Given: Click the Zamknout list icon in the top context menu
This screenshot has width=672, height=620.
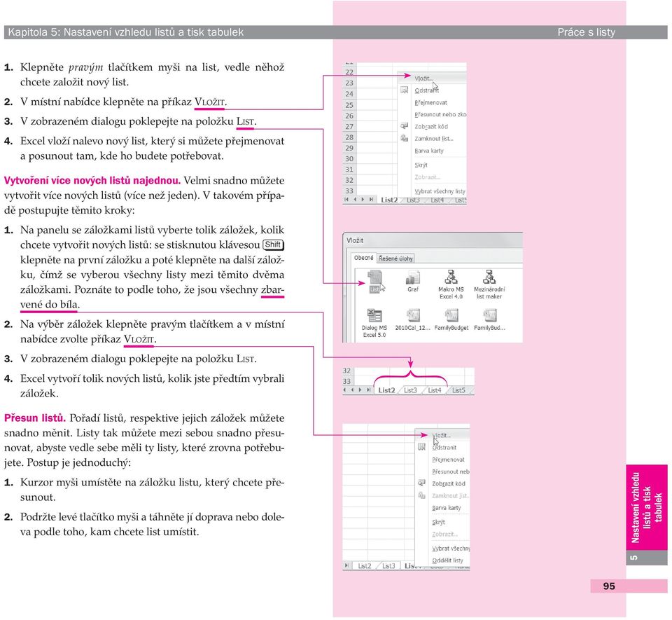Looking at the screenshot, I should click(x=404, y=138).
